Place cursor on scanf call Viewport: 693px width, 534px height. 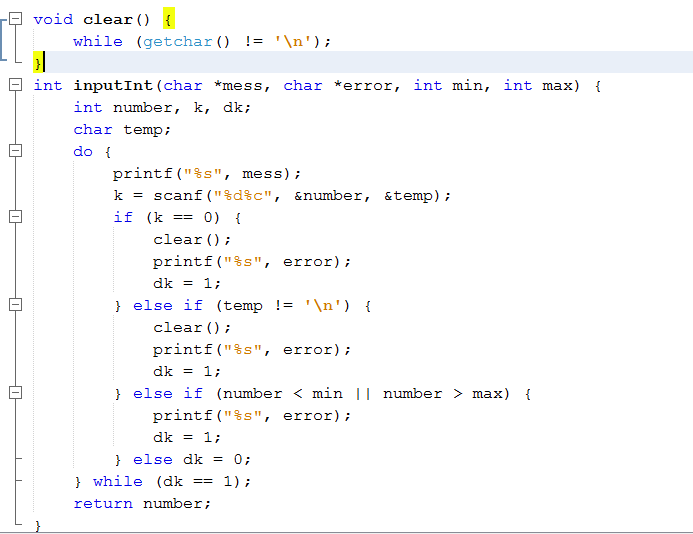coord(172,195)
